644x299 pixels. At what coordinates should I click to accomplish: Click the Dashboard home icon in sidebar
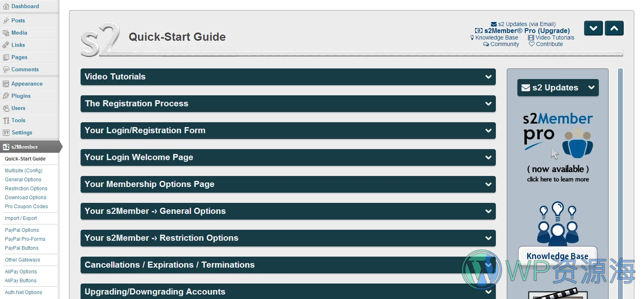tap(6, 7)
